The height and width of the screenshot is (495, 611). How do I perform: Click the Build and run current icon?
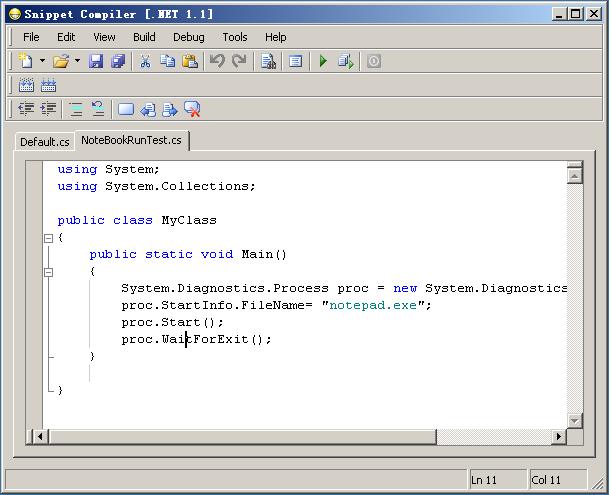(346, 61)
